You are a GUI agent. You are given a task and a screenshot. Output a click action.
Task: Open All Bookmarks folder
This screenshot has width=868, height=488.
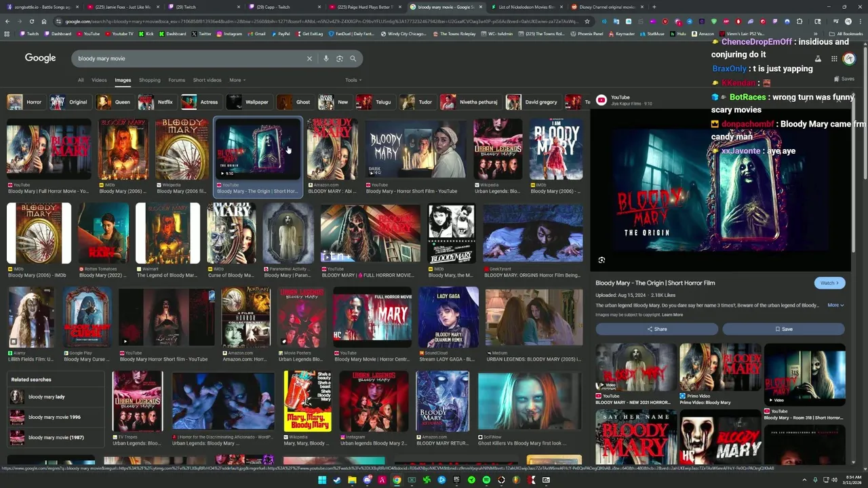[x=846, y=33]
